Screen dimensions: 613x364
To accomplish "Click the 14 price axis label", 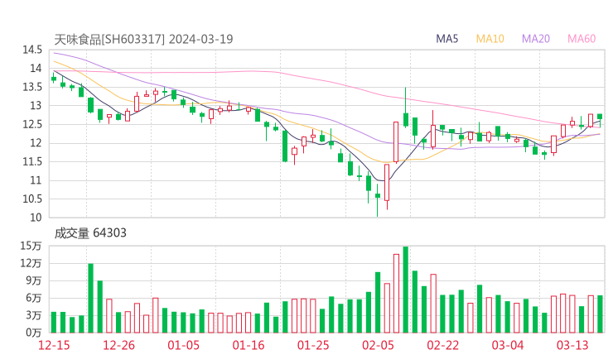I will [x=36, y=69].
